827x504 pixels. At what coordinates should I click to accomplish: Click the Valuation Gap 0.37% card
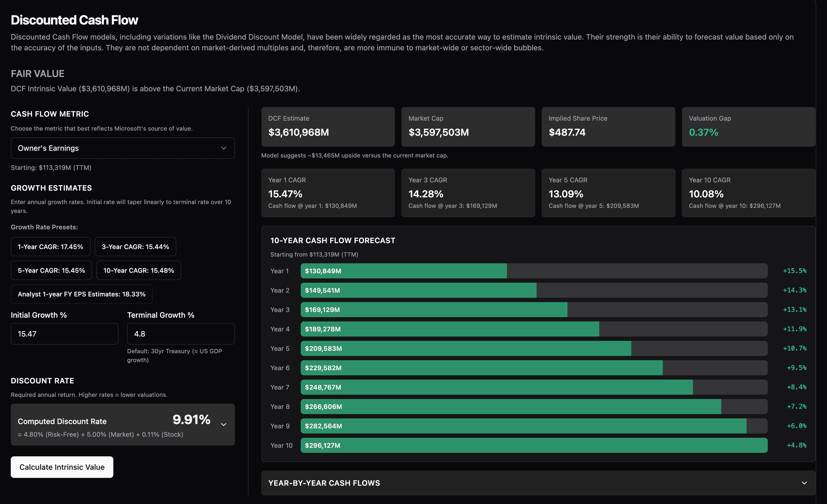pos(748,127)
